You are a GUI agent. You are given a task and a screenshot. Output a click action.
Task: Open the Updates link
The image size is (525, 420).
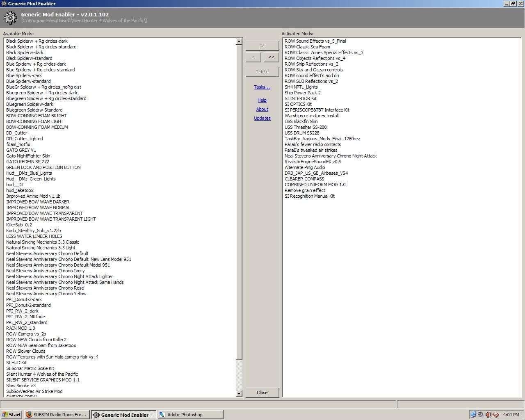(x=262, y=118)
